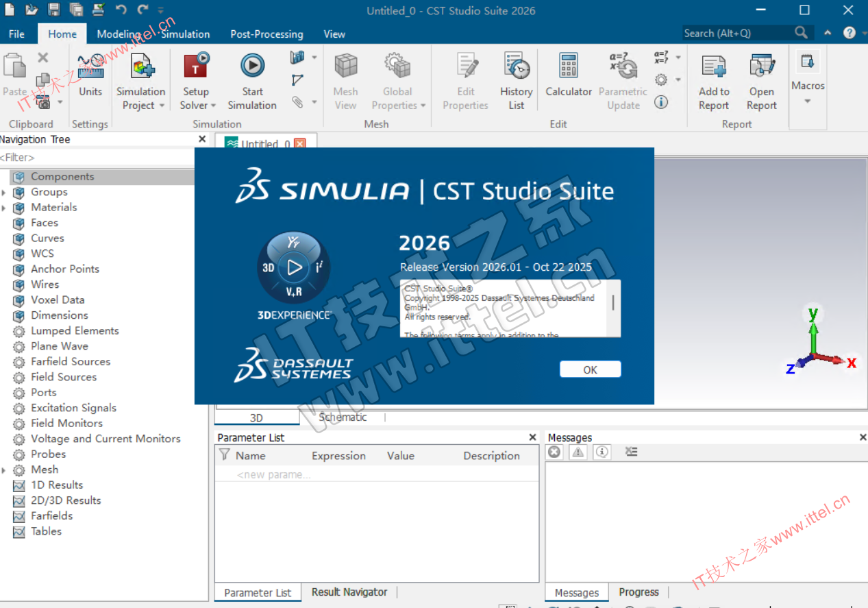Switch to the Modeling ribbon tab
Image resolution: width=868 pixels, height=608 pixels.
tap(118, 34)
